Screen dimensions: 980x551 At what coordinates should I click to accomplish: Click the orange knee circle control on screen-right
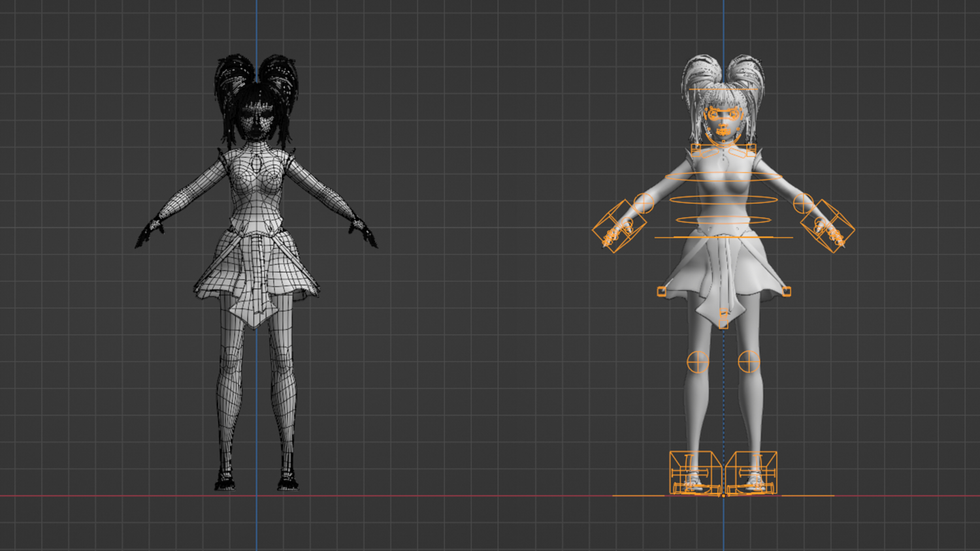point(749,361)
